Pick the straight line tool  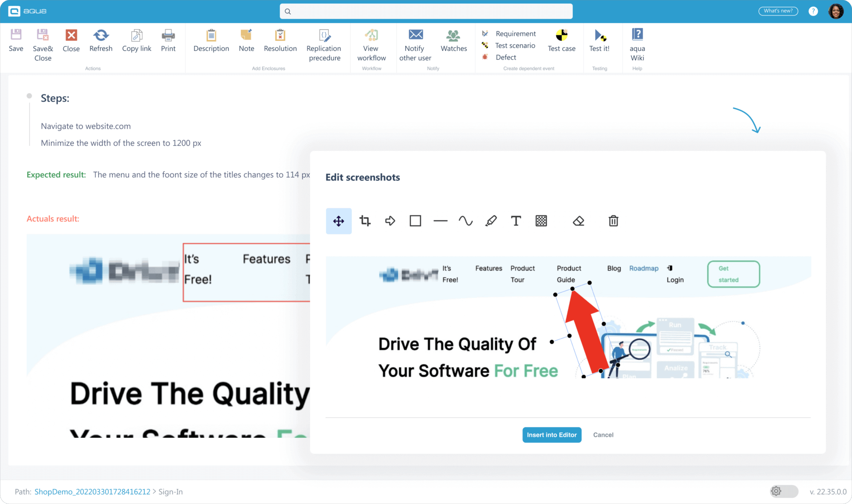[440, 220]
